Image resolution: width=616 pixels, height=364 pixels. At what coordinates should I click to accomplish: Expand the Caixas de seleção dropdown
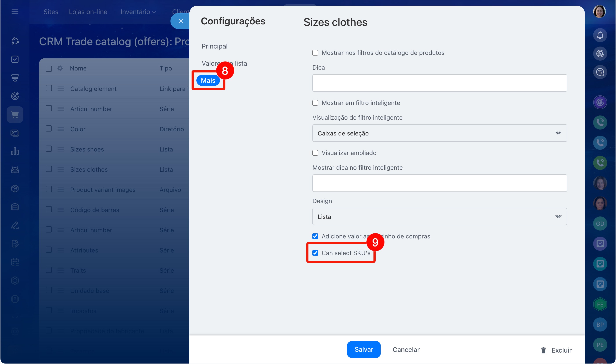[x=439, y=133]
